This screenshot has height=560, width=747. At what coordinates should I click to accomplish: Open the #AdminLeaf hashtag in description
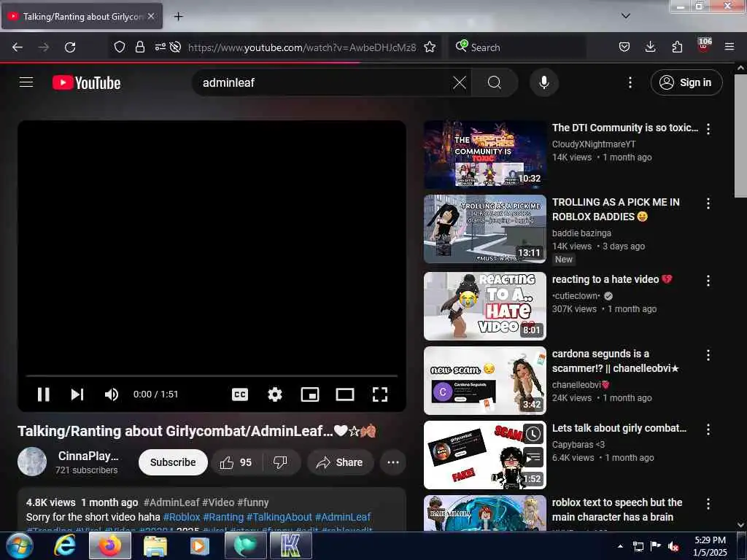(343, 517)
